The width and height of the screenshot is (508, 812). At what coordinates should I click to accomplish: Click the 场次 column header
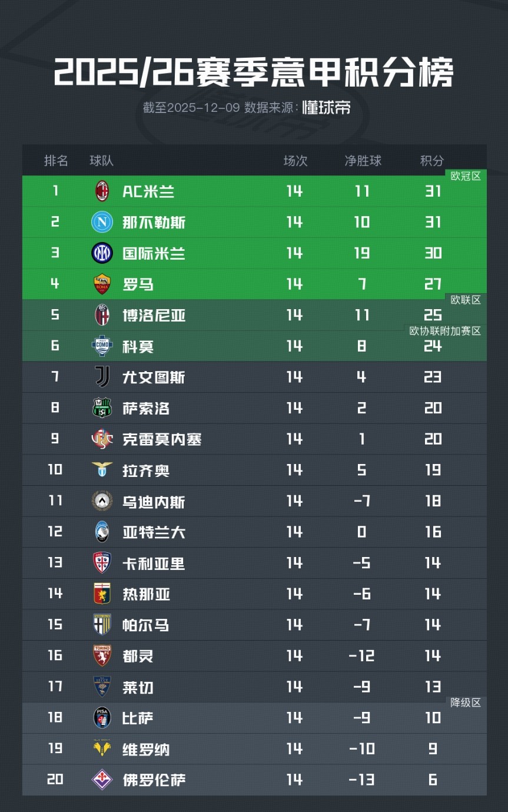point(295,160)
